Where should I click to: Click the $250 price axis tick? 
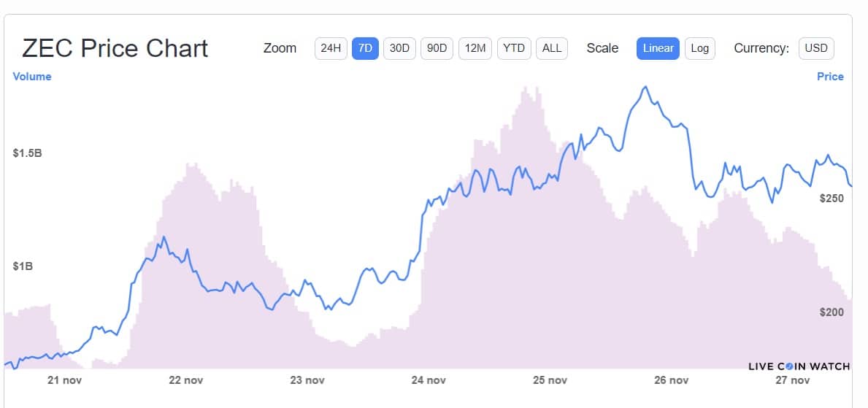[x=831, y=199]
